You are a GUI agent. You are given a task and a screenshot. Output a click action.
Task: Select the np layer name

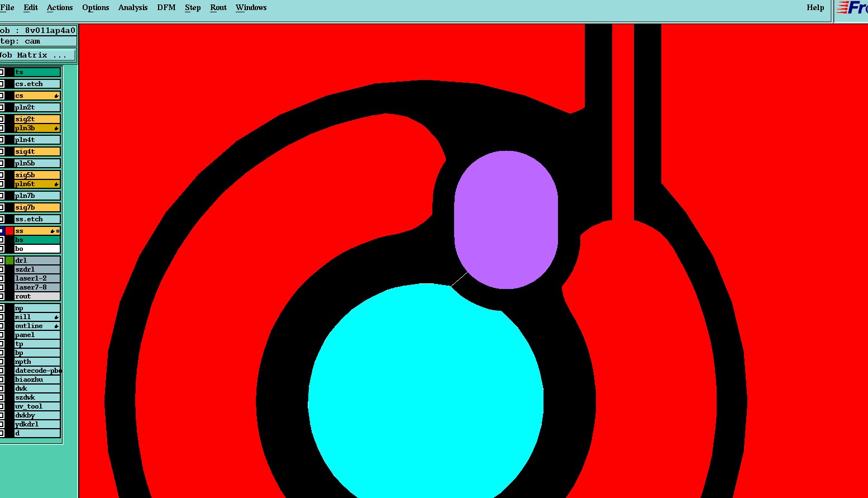(x=37, y=309)
